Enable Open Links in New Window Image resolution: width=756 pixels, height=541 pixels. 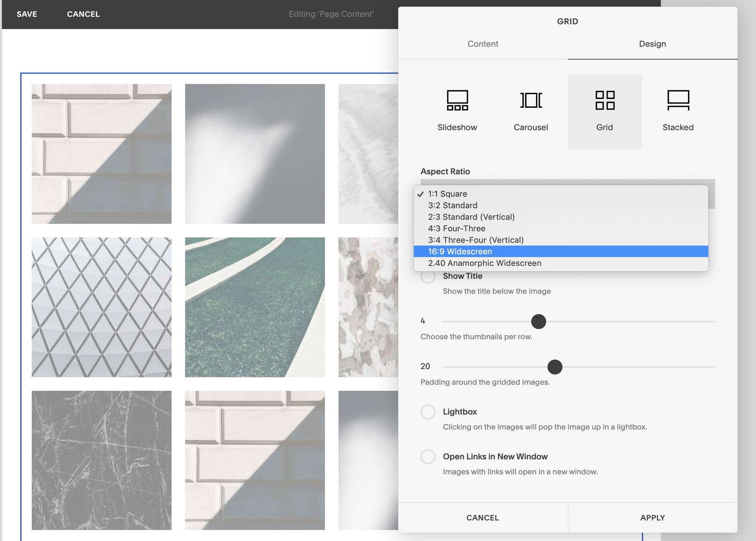(x=428, y=457)
